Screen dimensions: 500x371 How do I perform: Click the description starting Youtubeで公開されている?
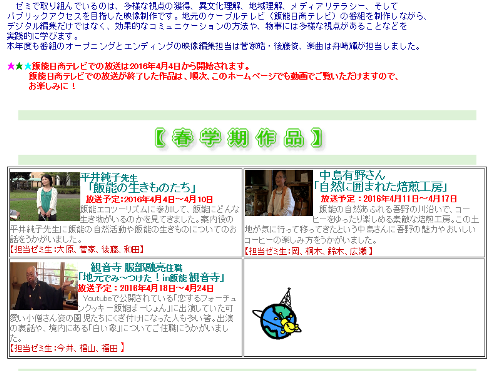(x=123, y=318)
